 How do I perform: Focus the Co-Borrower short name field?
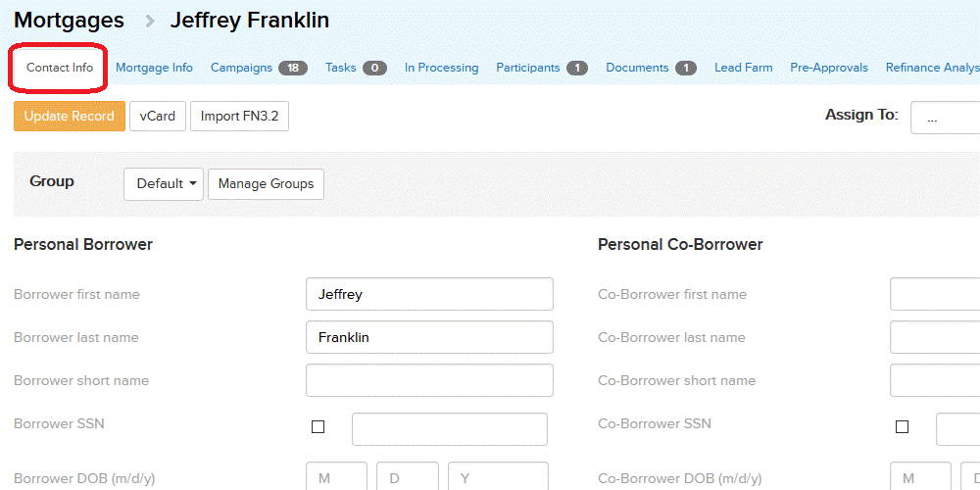pos(935,380)
